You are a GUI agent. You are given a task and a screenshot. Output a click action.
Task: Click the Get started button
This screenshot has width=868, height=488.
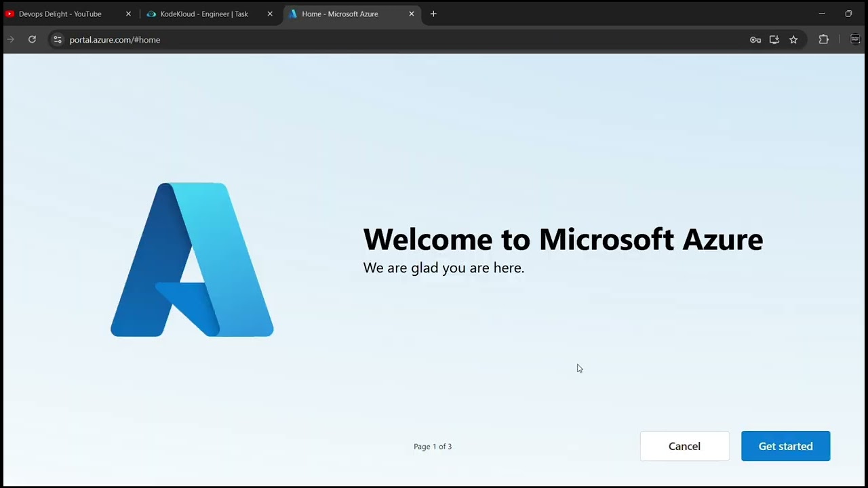coord(785,446)
